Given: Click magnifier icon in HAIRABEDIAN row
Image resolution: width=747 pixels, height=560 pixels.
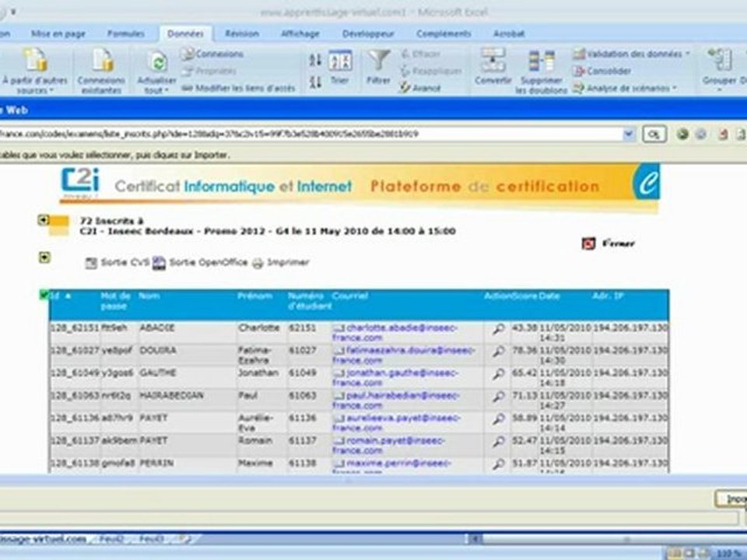Looking at the screenshot, I should click(498, 397).
